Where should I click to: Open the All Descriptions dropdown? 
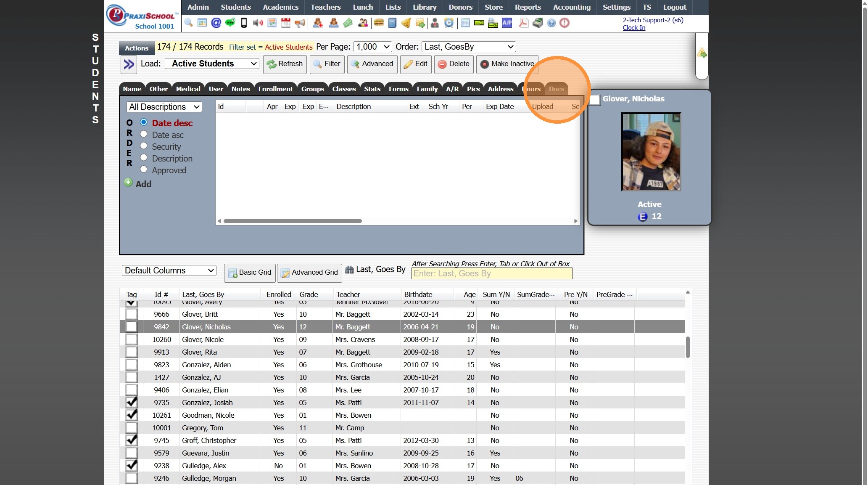[164, 107]
